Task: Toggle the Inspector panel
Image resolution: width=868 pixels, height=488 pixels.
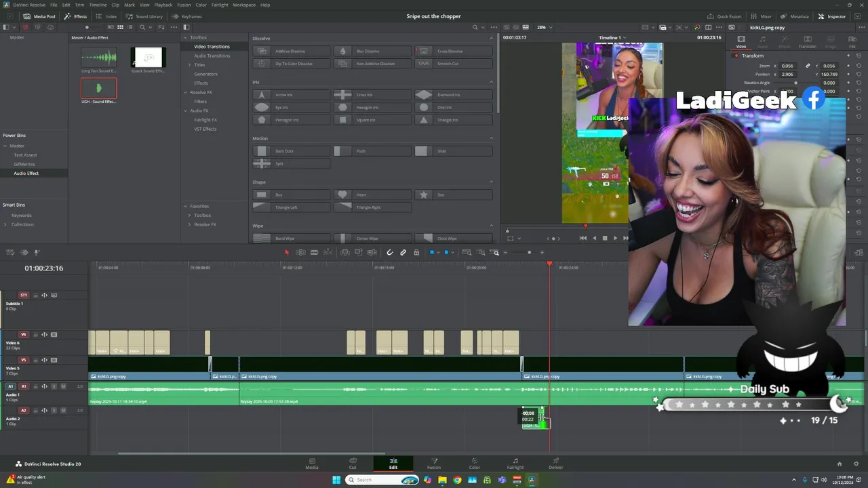Action: tap(832, 16)
